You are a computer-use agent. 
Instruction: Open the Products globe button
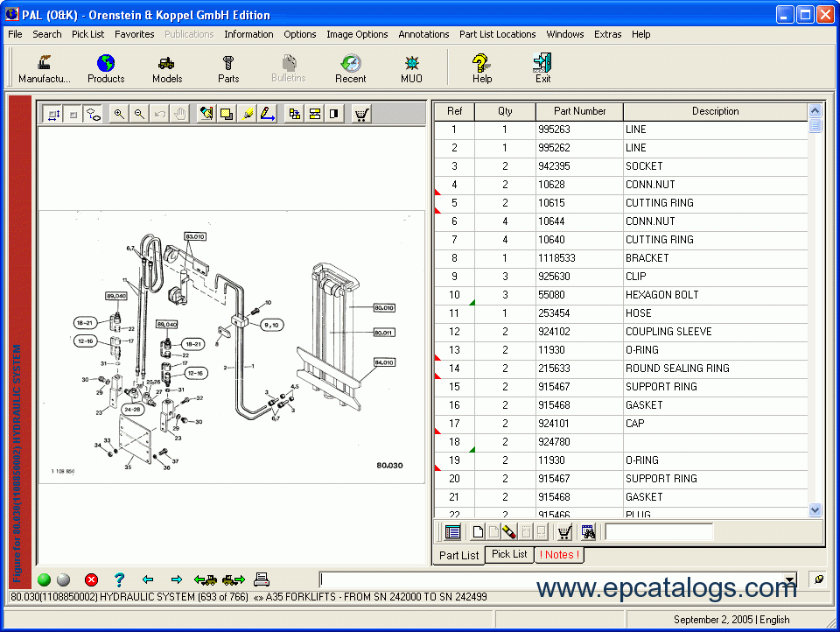point(106,68)
